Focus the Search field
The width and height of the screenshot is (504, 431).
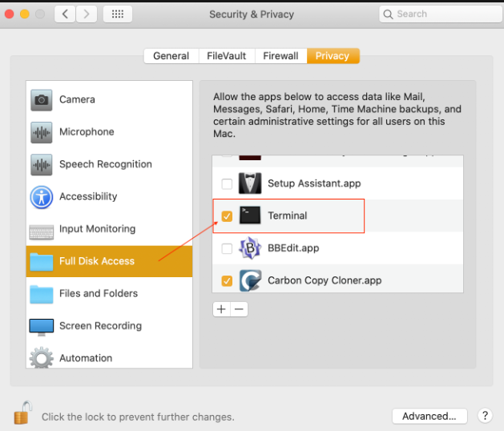[441, 14]
